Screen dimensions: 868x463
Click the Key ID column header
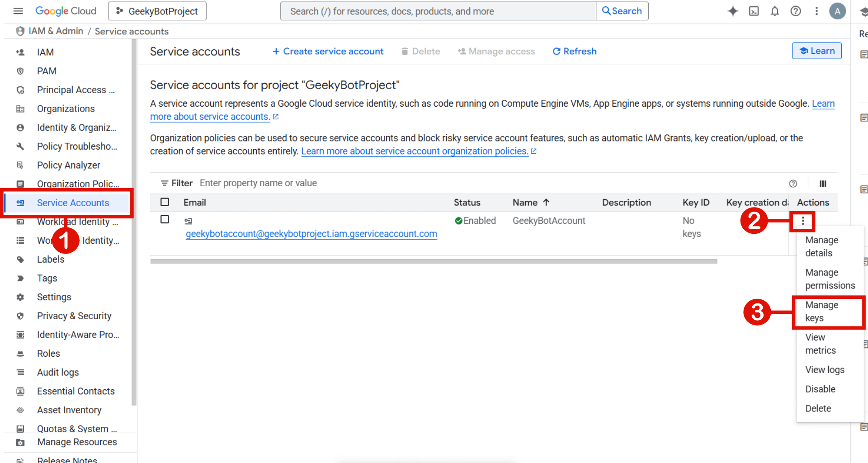point(696,203)
